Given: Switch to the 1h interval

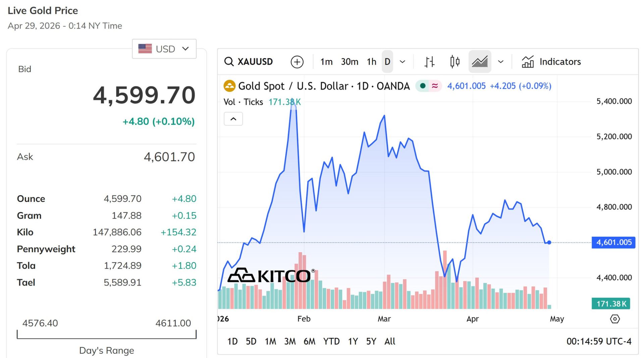Looking at the screenshot, I should pos(371,61).
